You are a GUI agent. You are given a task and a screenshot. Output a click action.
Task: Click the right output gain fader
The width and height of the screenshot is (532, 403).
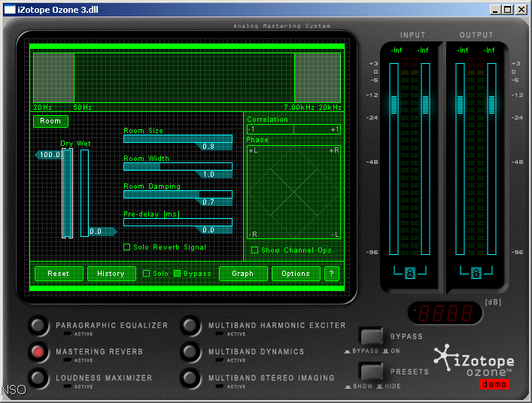click(x=491, y=105)
